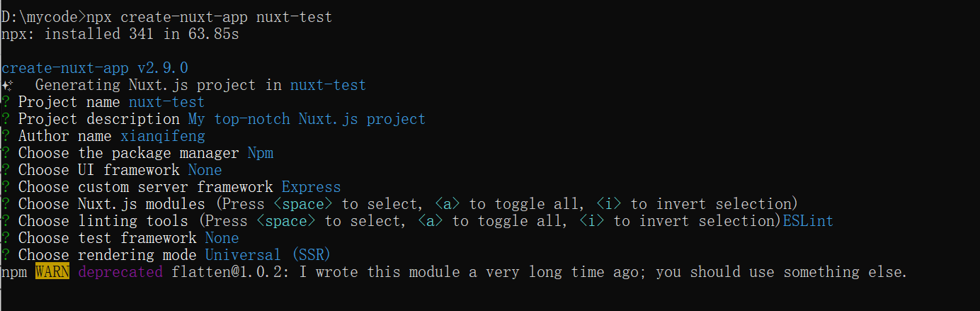
Task: Click the ESLint linting tools answer
Action: tap(808, 221)
